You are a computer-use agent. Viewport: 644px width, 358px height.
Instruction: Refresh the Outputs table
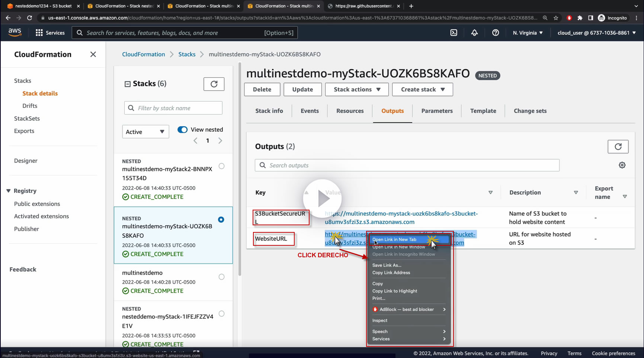618,146
